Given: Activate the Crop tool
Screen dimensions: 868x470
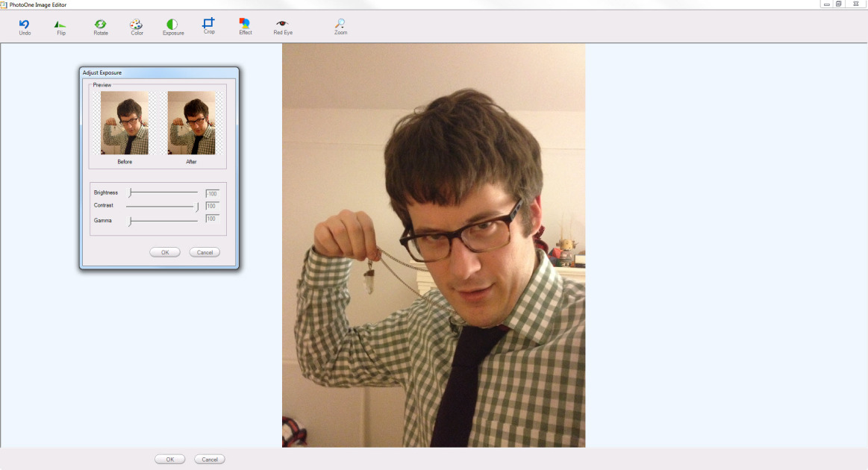Looking at the screenshot, I should click(209, 24).
